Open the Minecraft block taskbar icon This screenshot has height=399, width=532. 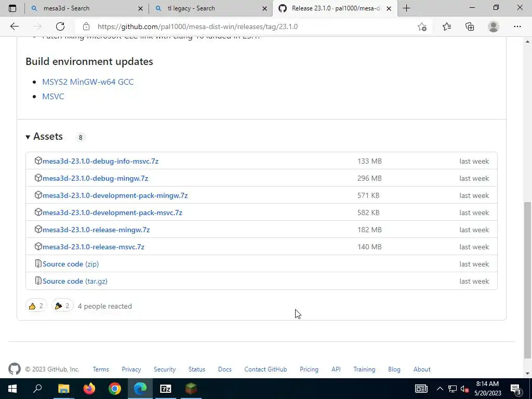pos(191,389)
